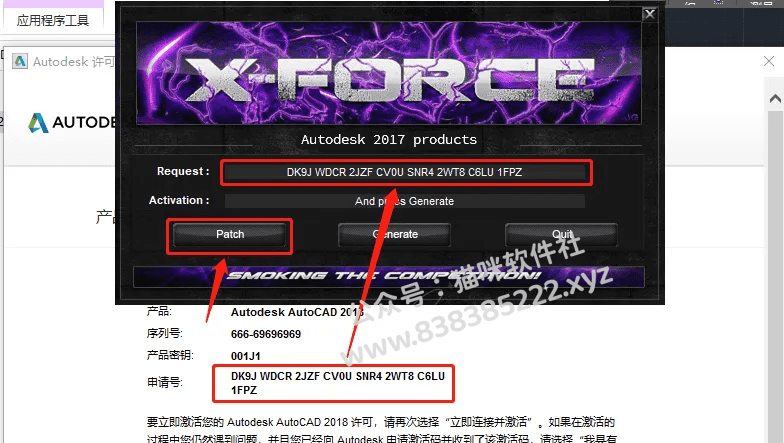Click the product key 001J1
Screen dimensions: 784x443
point(246,356)
